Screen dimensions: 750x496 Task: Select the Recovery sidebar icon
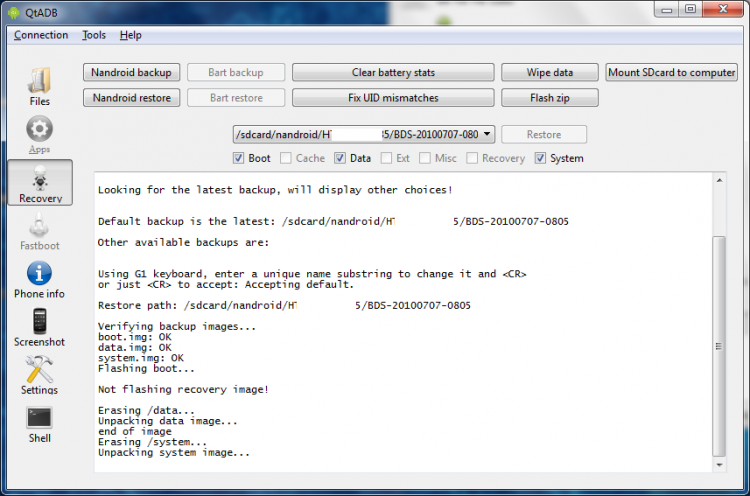coord(40,180)
